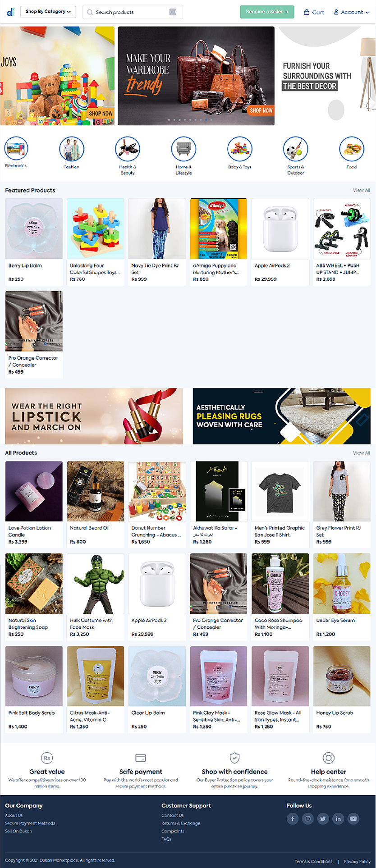Open the Hulk Costume product image
Screen dimensions: 376x868
coord(96,583)
